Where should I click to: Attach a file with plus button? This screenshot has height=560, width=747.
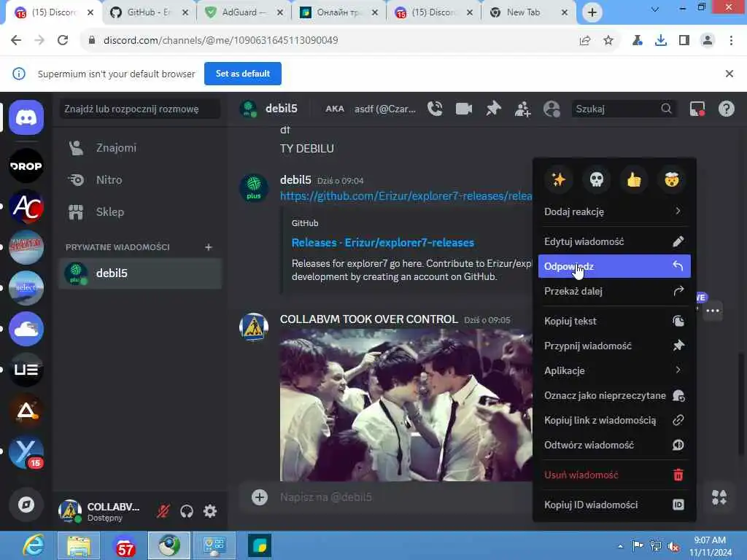point(259,497)
